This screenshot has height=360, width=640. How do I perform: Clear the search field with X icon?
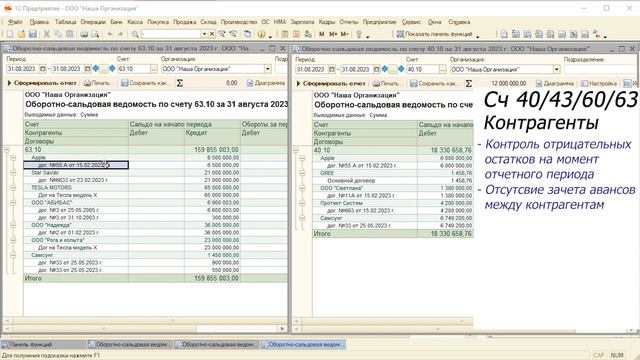pyautogui.click(x=212, y=34)
